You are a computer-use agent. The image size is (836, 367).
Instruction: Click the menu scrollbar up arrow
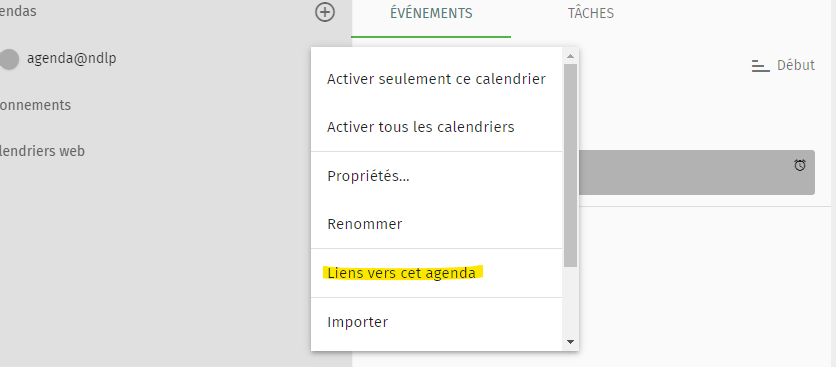click(570, 55)
